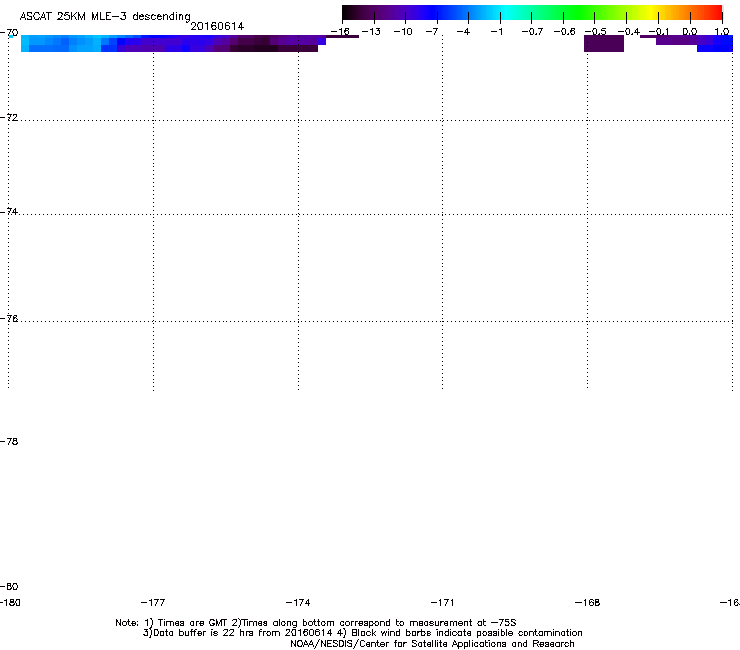Click the yellow section of the colorbar
740x650 pixels.
pyautogui.click(x=651, y=12)
